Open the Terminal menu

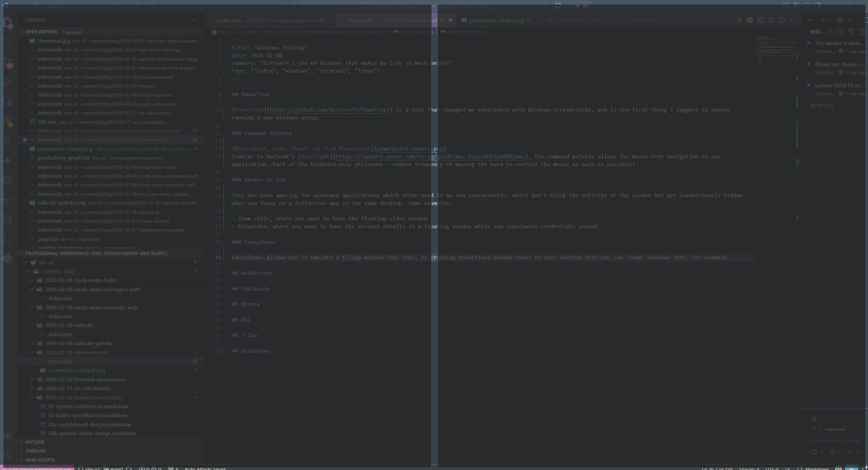tap(129, 6)
